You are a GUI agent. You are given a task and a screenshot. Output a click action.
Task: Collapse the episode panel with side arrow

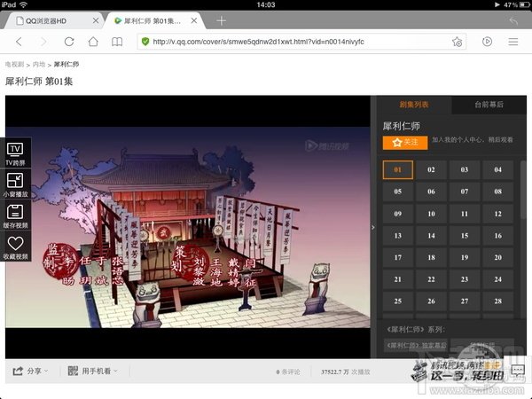click(x=373, y=227)
